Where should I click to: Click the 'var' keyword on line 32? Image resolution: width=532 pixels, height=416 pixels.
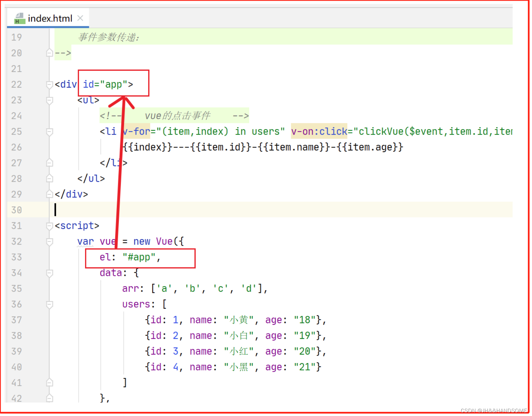(86, 242)
